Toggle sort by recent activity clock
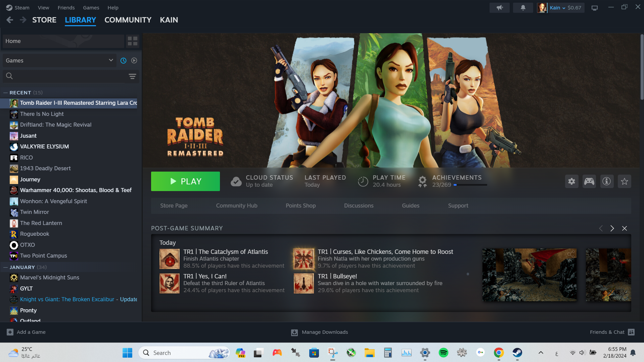Viewport: 644px width, 362px height. (x=124, y=60)
